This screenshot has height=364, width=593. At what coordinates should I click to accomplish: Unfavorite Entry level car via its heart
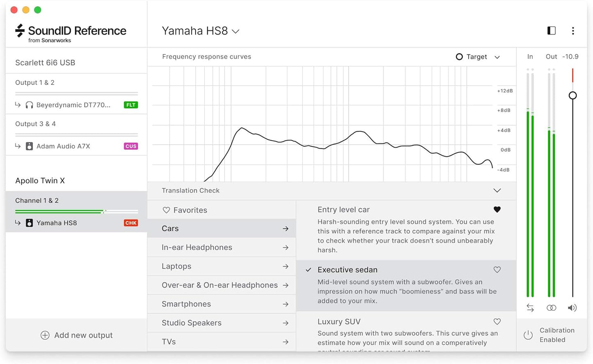[497, 209]
